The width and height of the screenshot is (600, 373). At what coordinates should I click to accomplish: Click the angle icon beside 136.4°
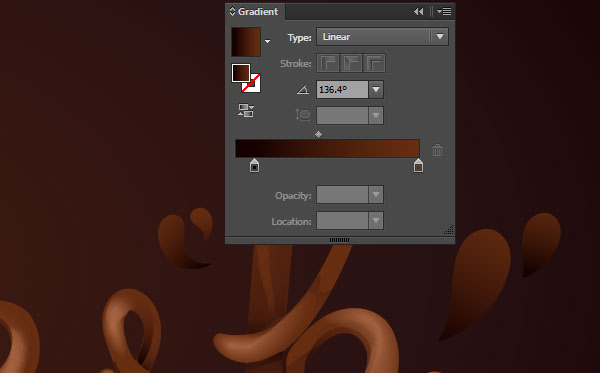[303, 90]
